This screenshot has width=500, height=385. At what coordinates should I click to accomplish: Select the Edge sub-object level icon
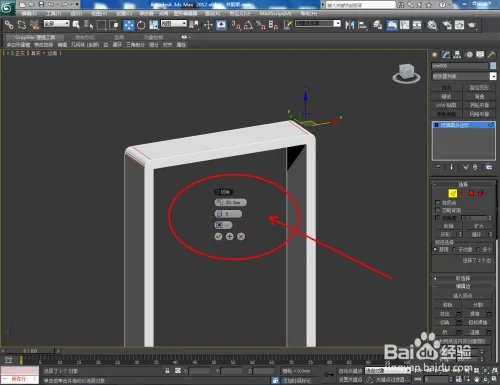pyautogui.click(x=452, y=193)
